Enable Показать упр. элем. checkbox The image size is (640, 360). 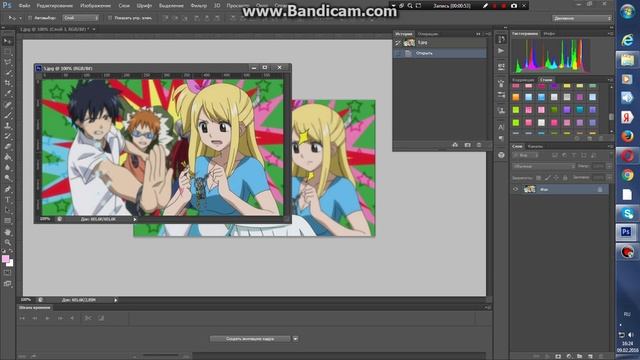(110, 18)
